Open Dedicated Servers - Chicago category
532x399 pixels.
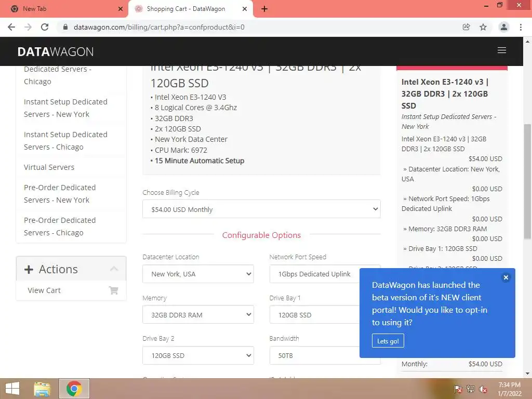tap(58, 75)
